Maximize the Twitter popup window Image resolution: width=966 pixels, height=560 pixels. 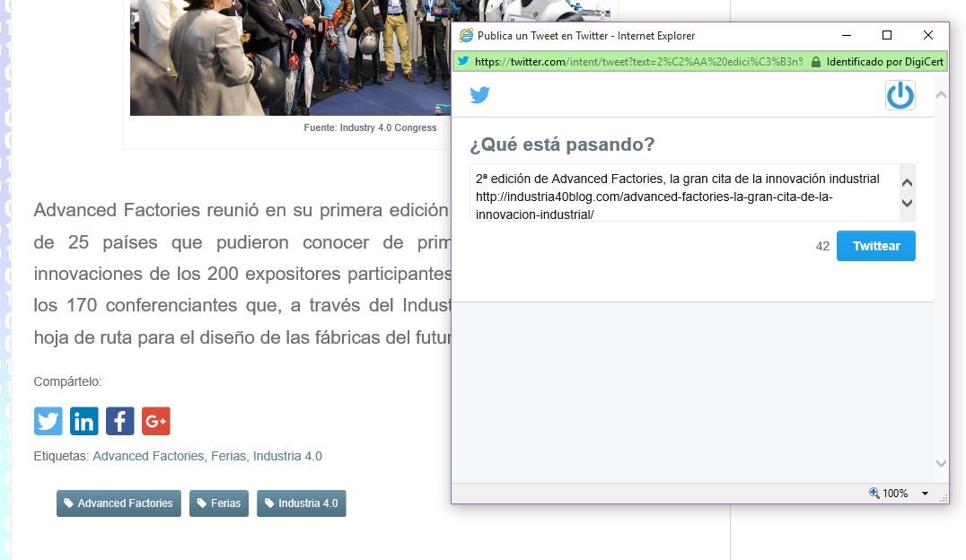887,35
